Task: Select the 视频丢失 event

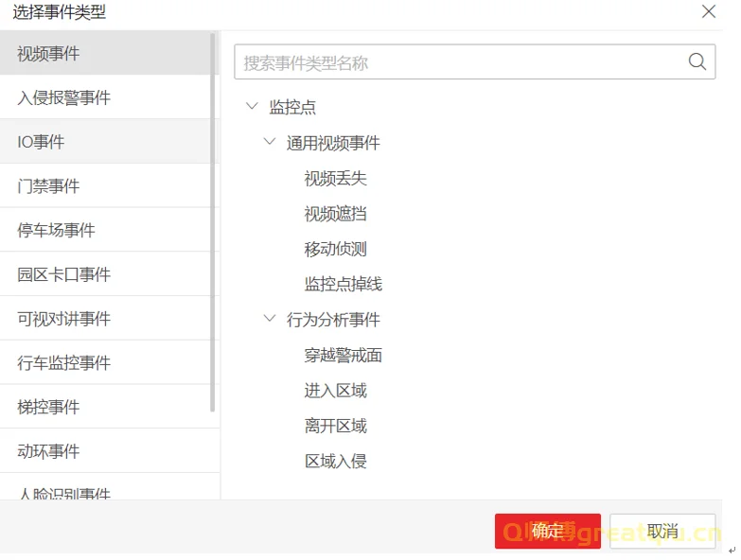Action: click(x=335, y=179)
